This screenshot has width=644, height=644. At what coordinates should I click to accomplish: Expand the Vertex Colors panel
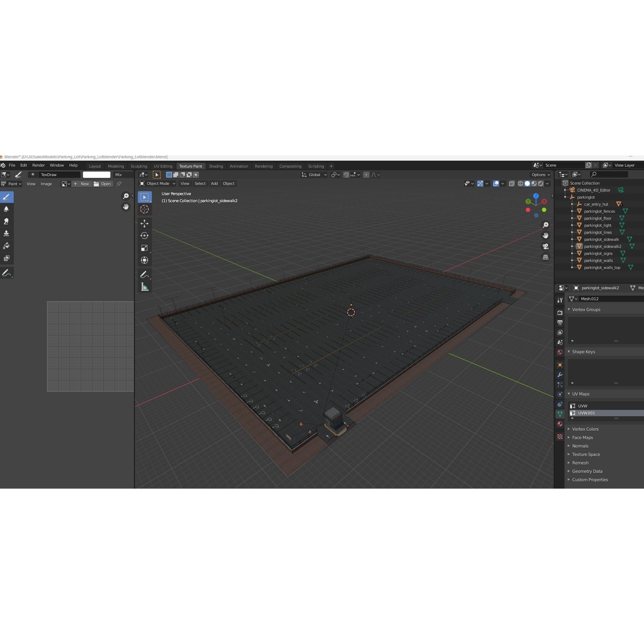coord(585,429)
